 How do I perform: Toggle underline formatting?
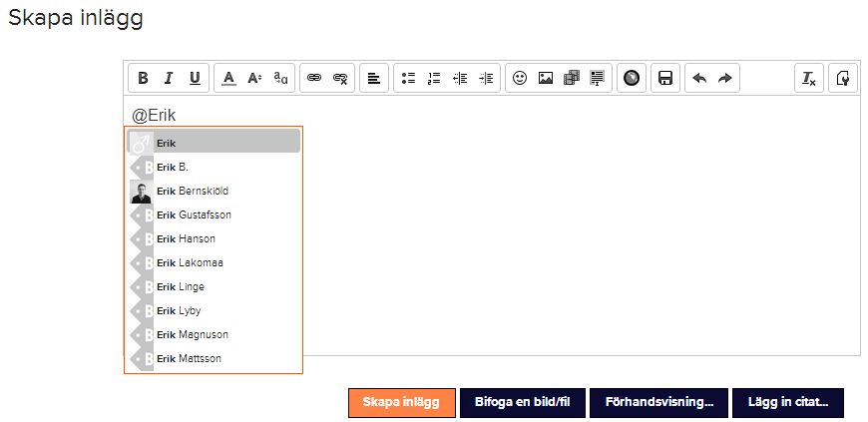195,78
